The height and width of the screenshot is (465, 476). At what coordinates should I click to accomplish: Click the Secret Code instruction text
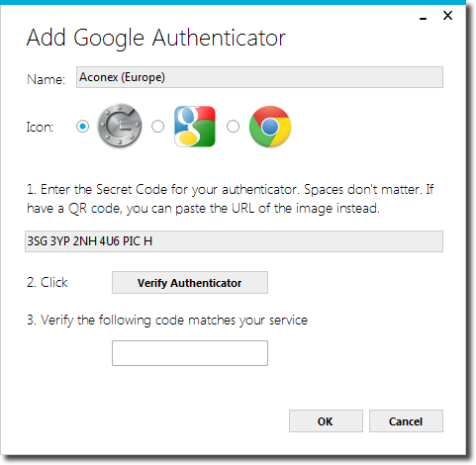pyautogui.click(x=231, y=199)
